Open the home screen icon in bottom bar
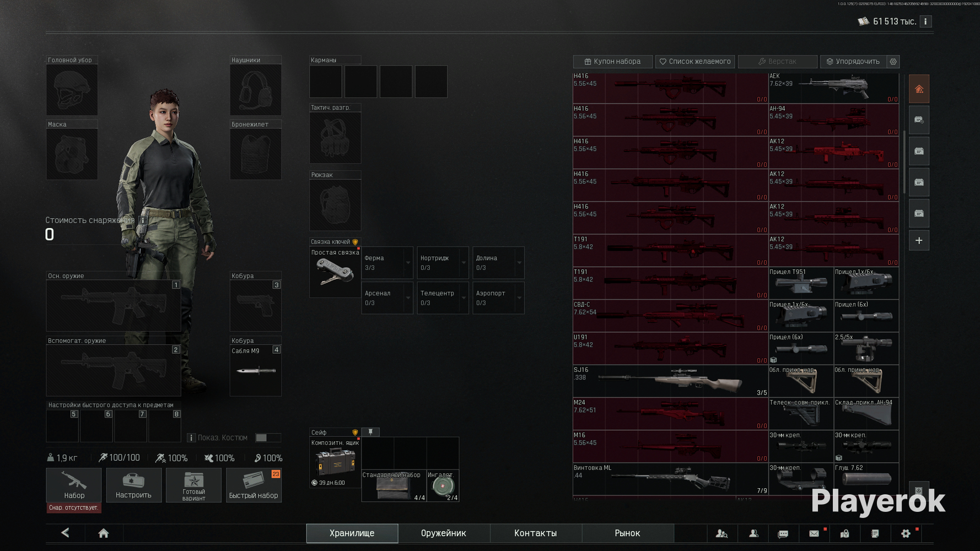Viewport: 980px width, 551px height. pos(103,533)
